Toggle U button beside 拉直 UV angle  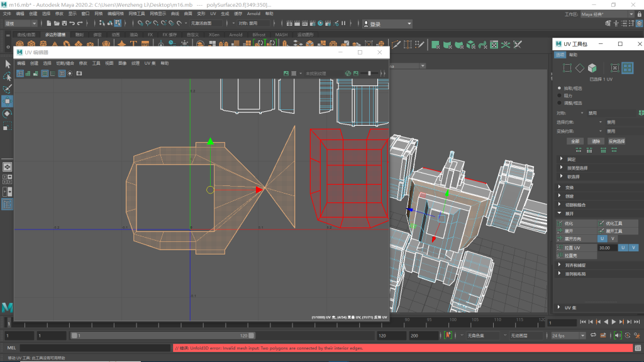click(x=623, y=248)
